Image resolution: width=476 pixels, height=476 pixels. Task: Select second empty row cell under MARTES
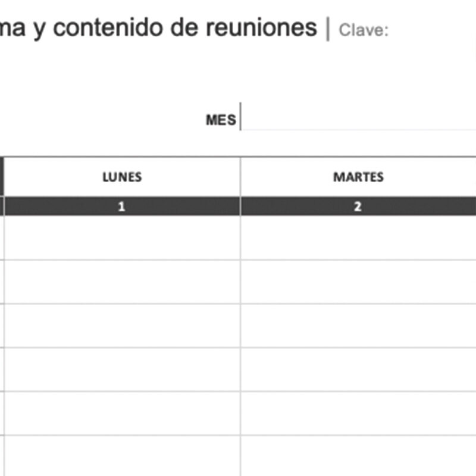pos(358,281)
